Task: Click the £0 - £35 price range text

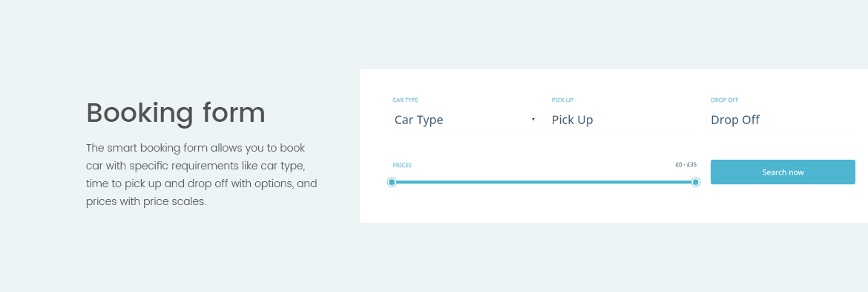Action: point(686,164)
